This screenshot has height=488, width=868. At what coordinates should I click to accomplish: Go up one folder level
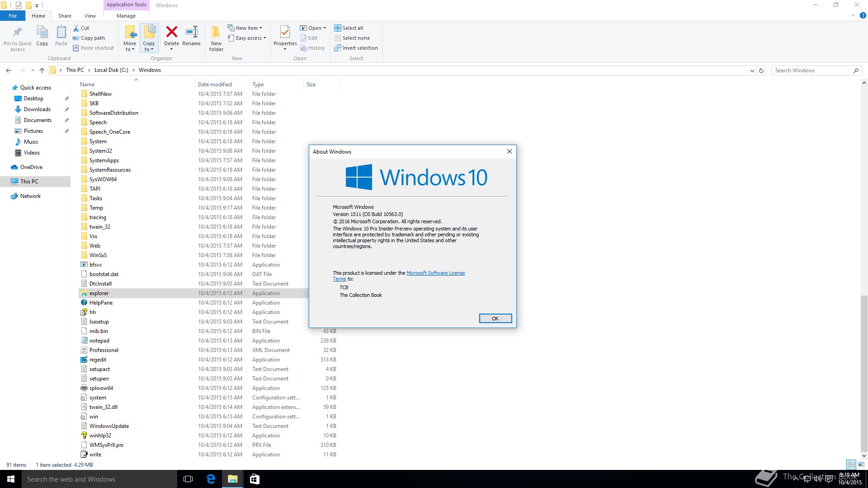click(42, 70)
